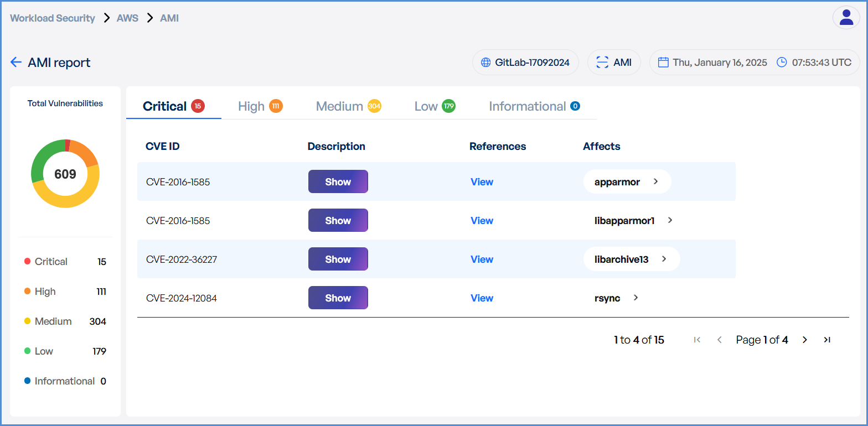Jump to the last page of results
The width and height of the screenshot is (868, 426).
[827, 340]
